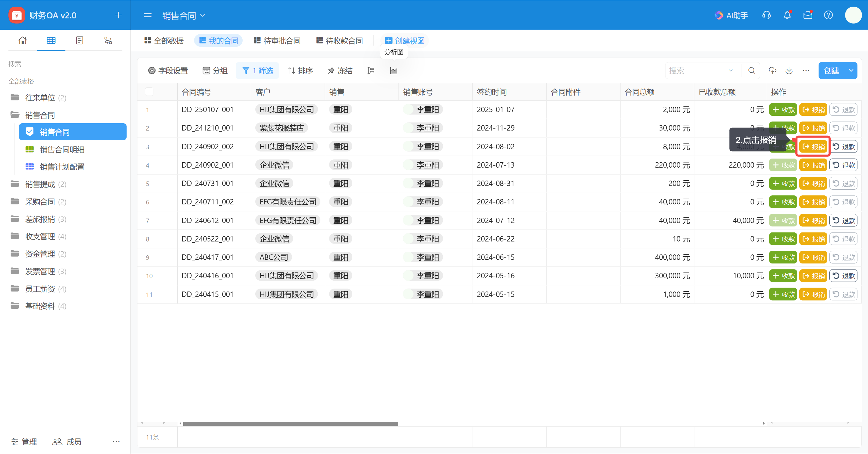Click the horizontal scrollbar of the table
This screenshot has height=454, width=868.
(291, 424)
